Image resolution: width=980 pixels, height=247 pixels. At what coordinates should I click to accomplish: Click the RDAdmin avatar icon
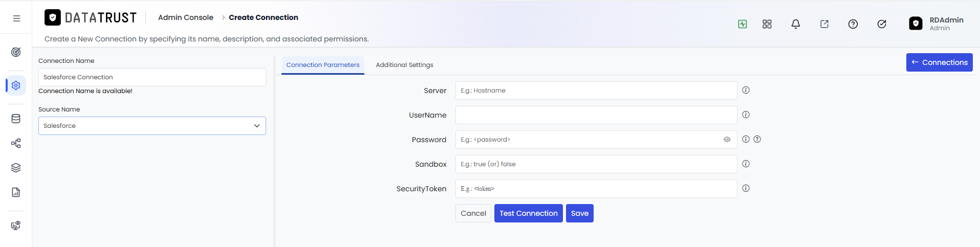[x=916, y=24]
